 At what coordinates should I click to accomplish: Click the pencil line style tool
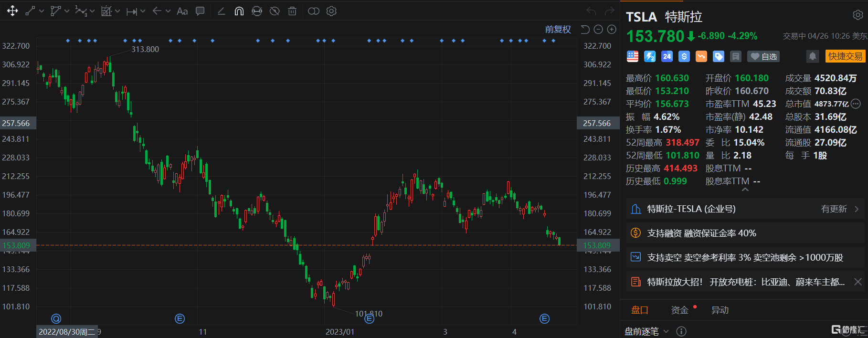[x=221, y=11]
